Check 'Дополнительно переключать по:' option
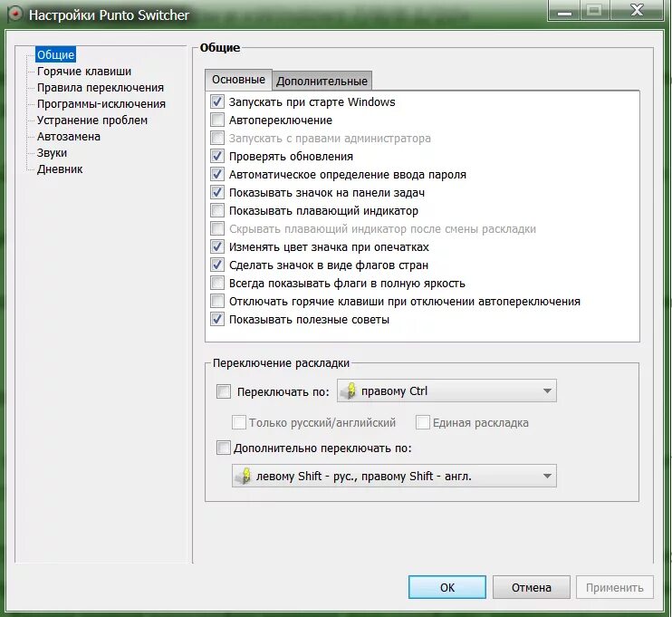 pyautogui.click(x=224, y=448)
